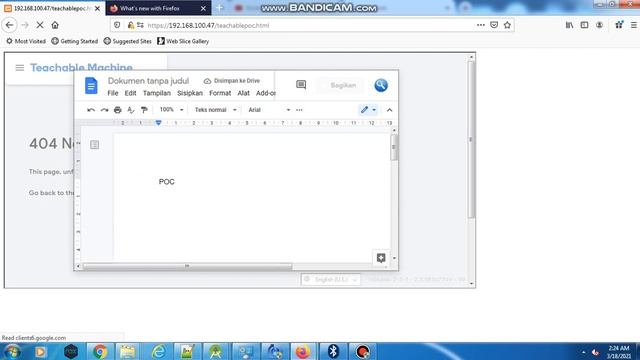Image resolution: width=640 pixels, height=360 pixels.
Task: Open the File menu in Docs
Action: (113, 93)
